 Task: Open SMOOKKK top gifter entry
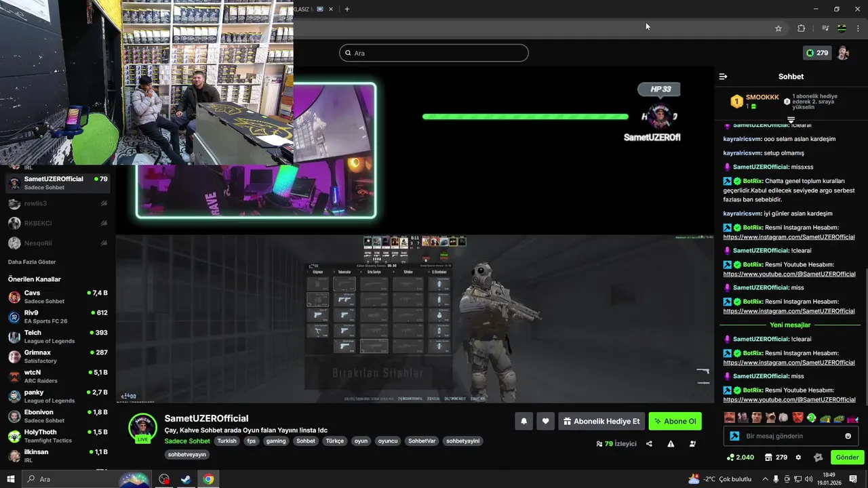point(754,102)
